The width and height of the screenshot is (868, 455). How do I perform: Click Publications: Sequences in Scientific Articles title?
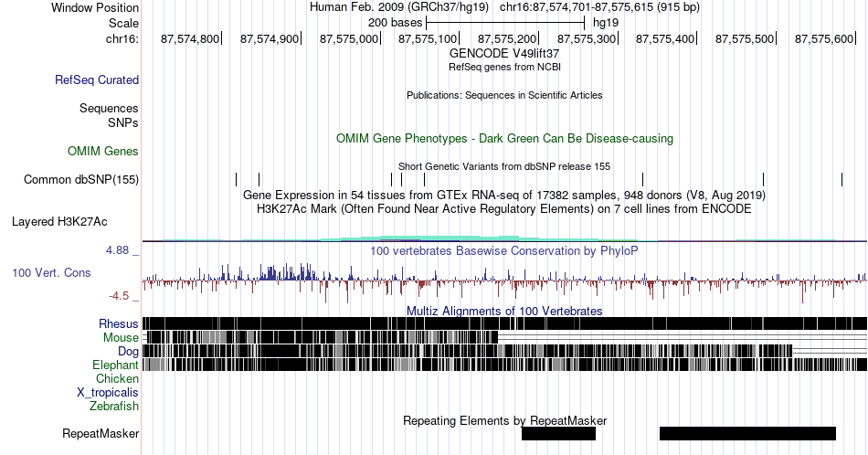tap(504, 95)
